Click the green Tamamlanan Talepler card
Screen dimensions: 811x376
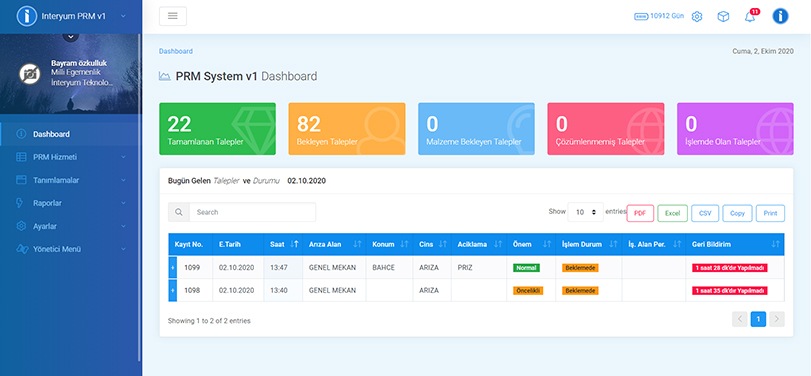point(217,129)
